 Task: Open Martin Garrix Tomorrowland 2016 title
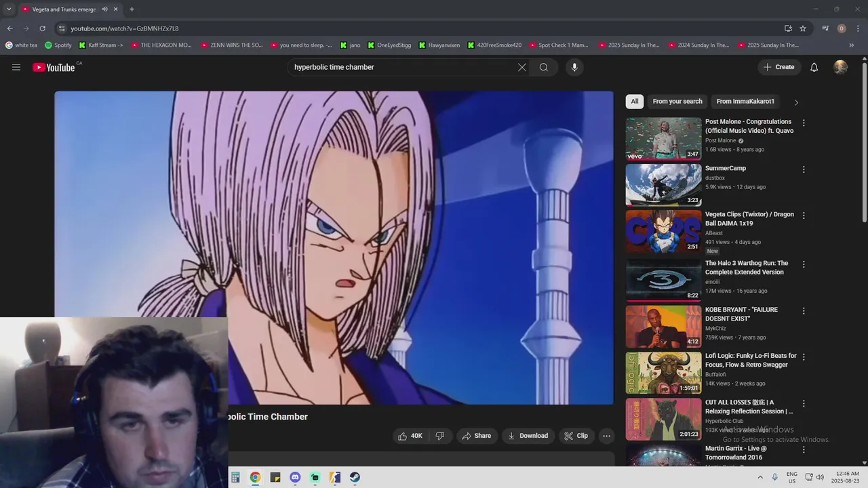point(737,453)
